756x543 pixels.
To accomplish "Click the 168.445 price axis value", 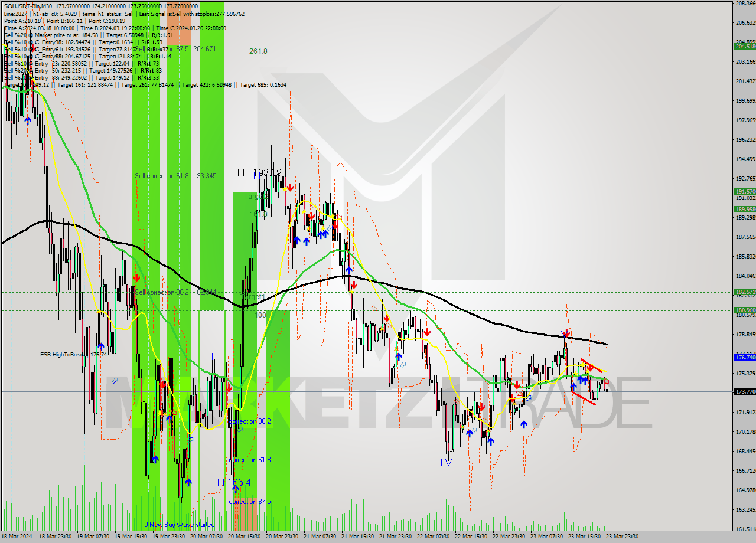I will pyautogui.click(x=745, y=452).
